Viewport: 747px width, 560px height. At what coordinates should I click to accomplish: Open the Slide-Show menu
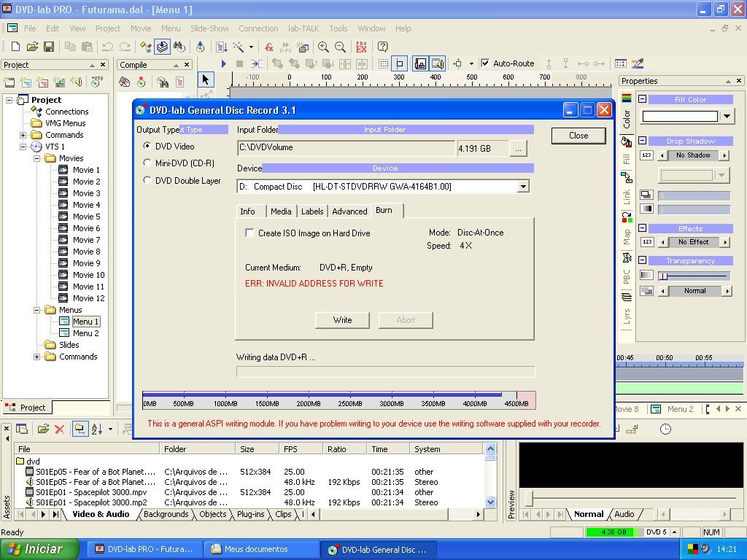tap(209, 28)
